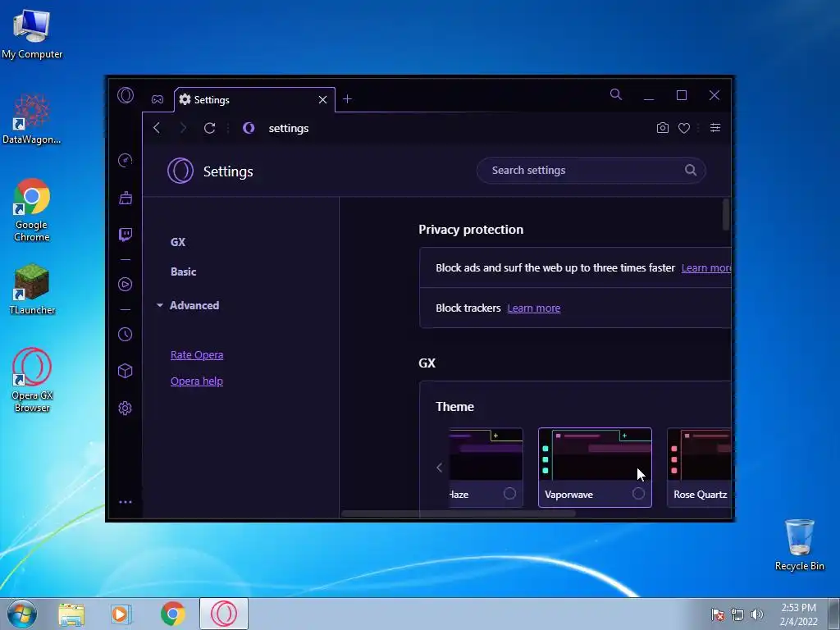Screen dimensions: 840x630
Task: Open the Player in the sidebar
Action: [126, 284]
